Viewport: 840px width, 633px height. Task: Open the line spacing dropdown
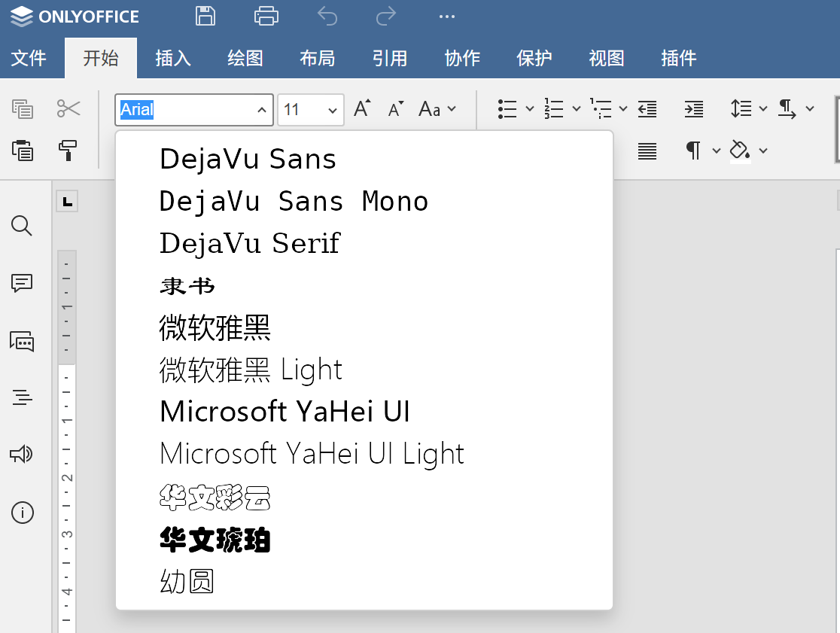(748, 109)
